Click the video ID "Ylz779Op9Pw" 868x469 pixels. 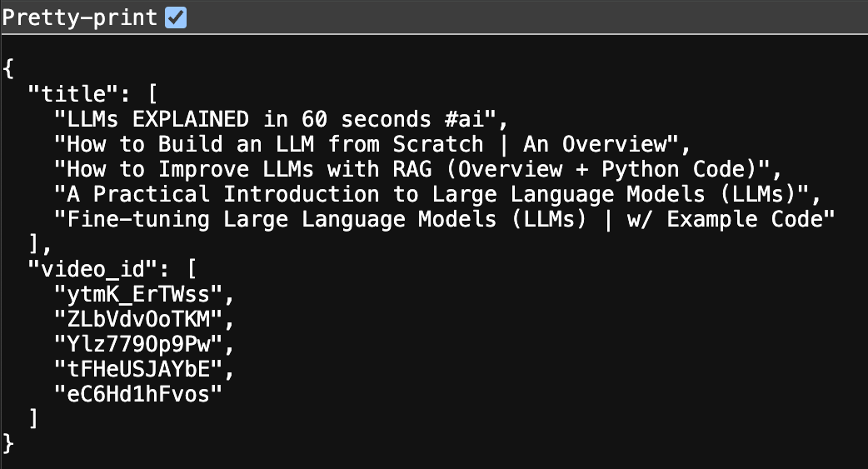138,344
